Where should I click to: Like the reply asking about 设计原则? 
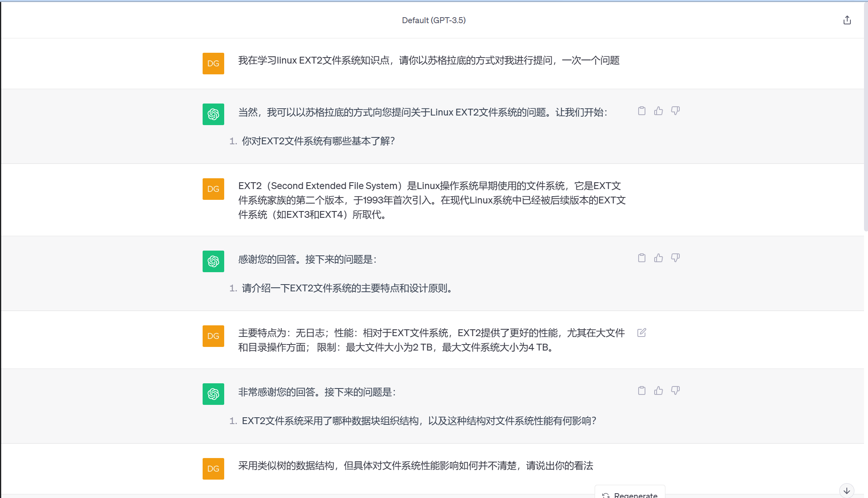coord(659,258)
